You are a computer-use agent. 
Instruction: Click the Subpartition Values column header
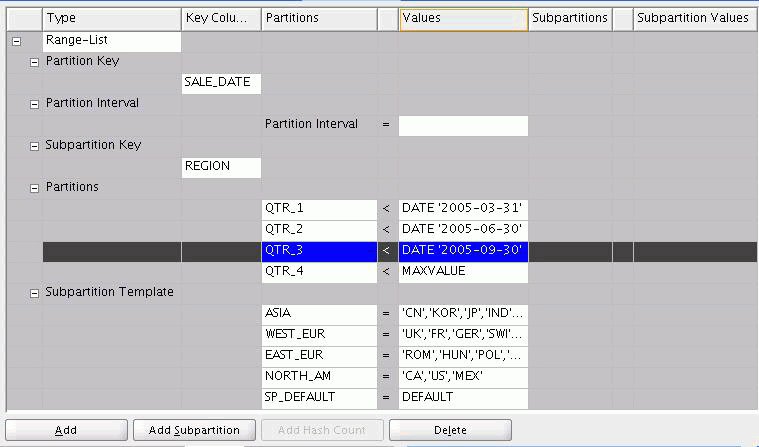[693, 18]
